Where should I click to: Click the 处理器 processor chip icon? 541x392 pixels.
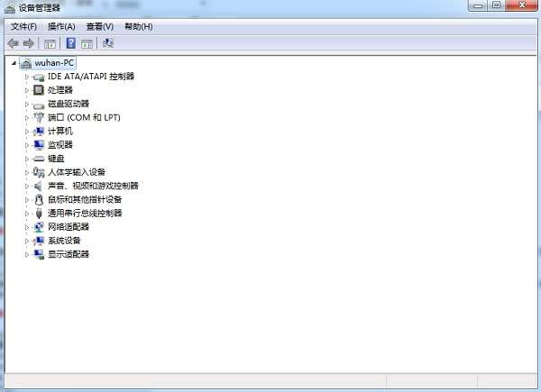pos(39,90)
